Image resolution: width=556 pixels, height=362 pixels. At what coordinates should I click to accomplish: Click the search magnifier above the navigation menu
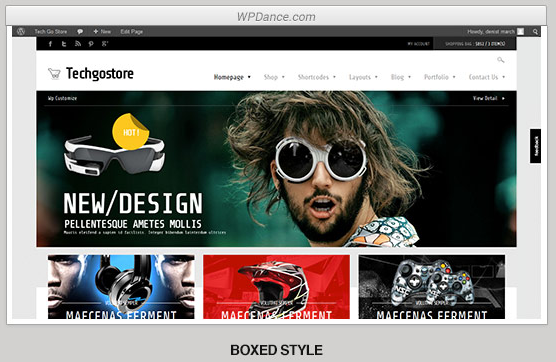tap(500, 60)
